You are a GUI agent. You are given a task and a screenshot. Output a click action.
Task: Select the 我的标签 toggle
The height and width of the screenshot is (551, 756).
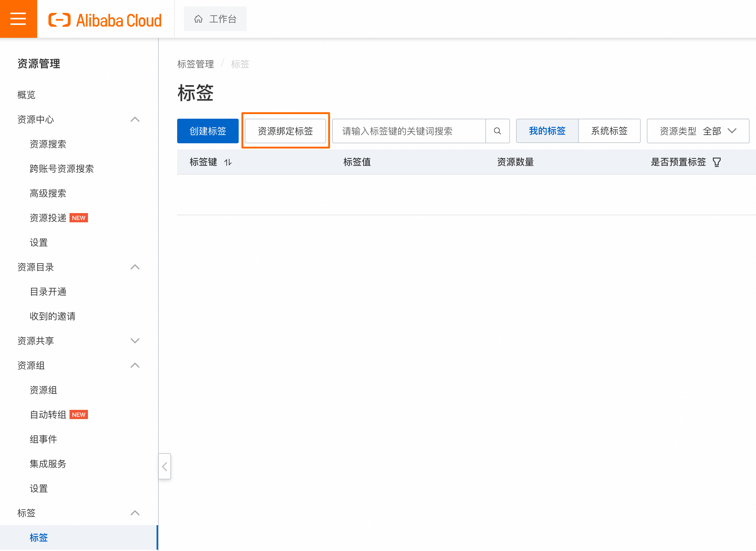tap(547, 131)
